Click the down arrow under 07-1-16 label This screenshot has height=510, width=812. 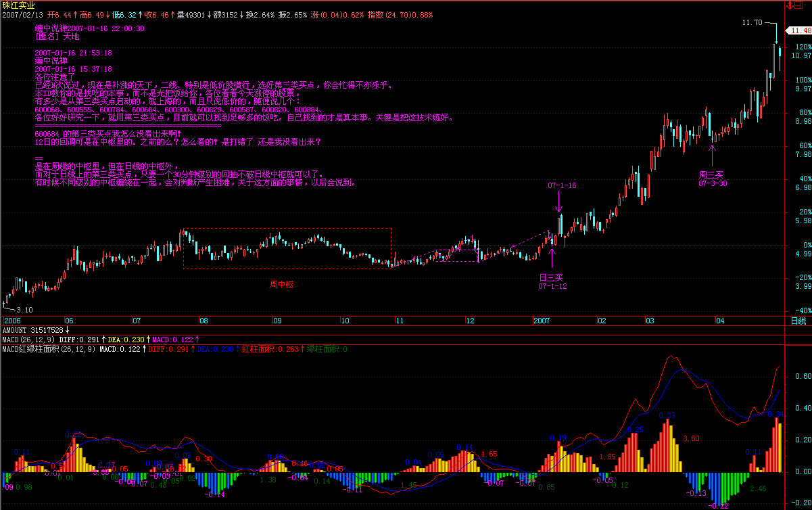559,202
